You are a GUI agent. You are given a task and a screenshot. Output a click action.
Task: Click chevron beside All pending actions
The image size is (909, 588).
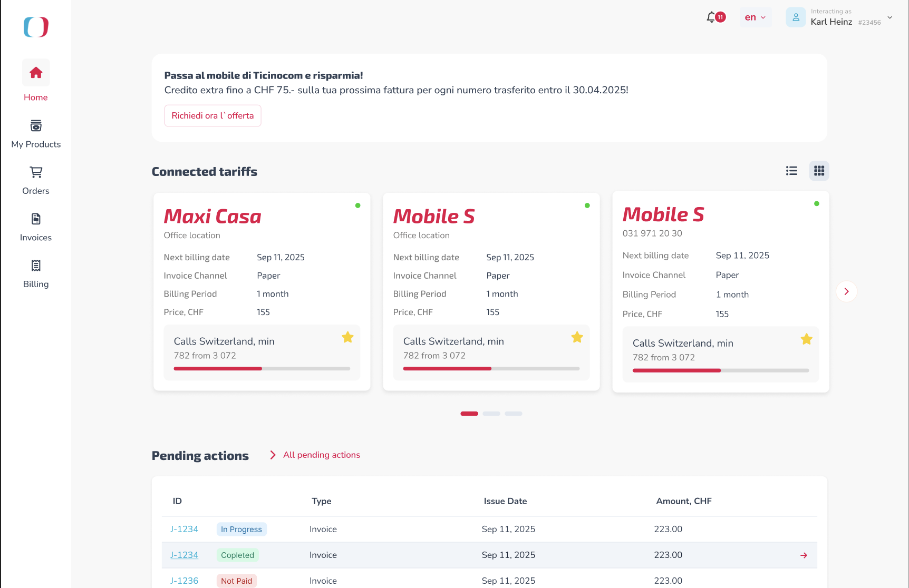pyautogui.click(x=273, y=455)
